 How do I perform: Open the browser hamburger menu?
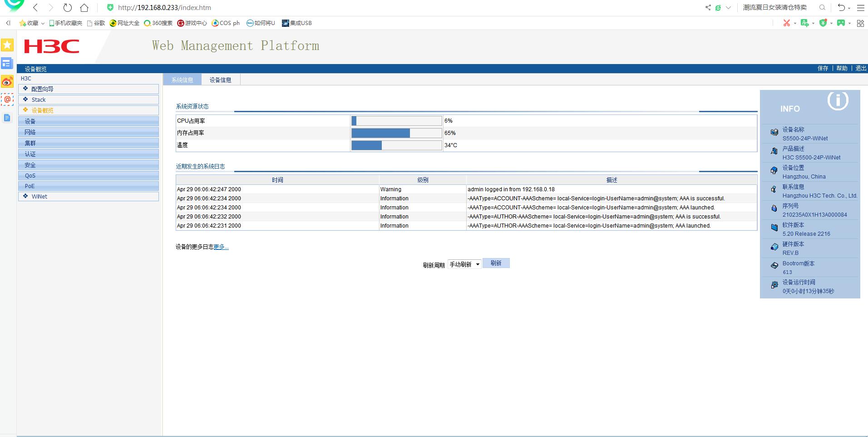pyautogui.click(x=860, y=8)
